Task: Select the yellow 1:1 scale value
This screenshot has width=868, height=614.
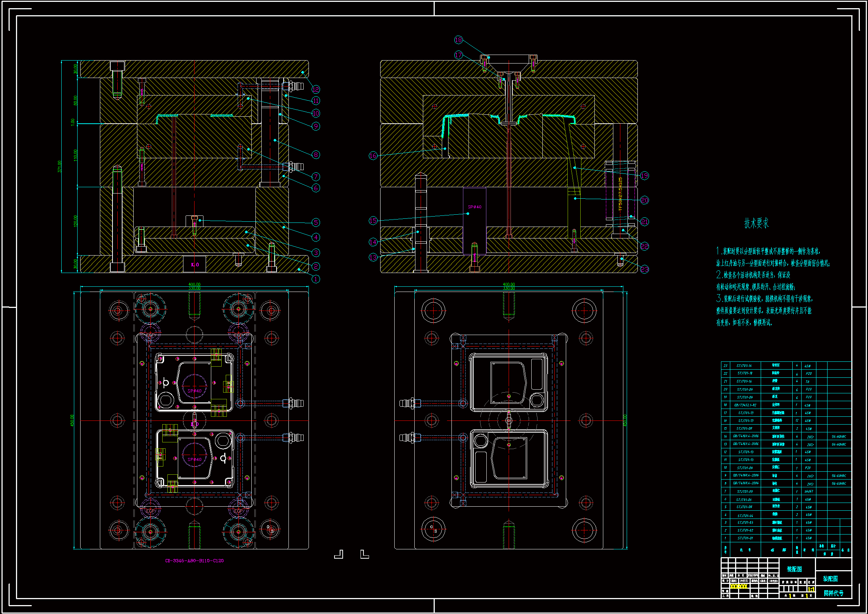Action: click(811, 589)
